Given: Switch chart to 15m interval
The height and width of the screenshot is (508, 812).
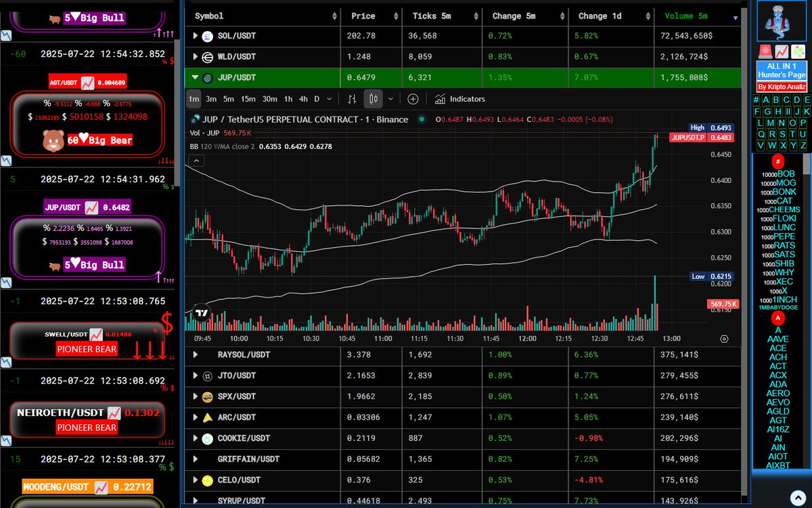Looking at the screenshot, I should point(248,99).
